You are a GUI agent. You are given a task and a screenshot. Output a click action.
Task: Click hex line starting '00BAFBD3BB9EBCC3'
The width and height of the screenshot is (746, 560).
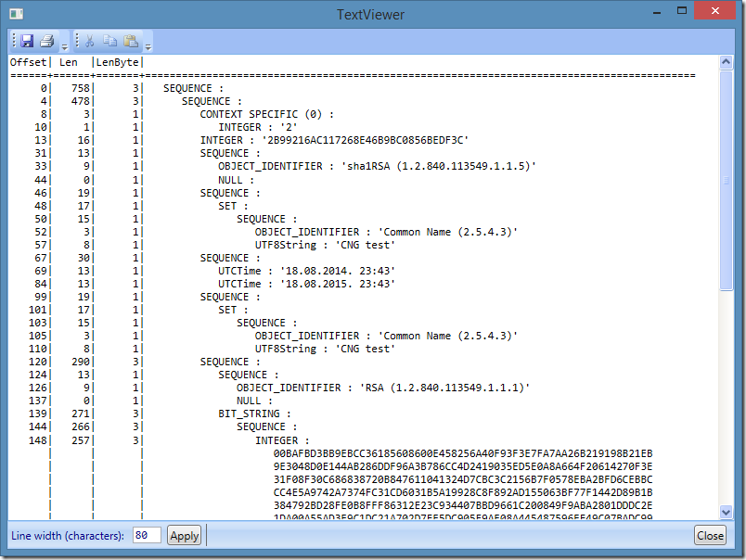[463, 453]
